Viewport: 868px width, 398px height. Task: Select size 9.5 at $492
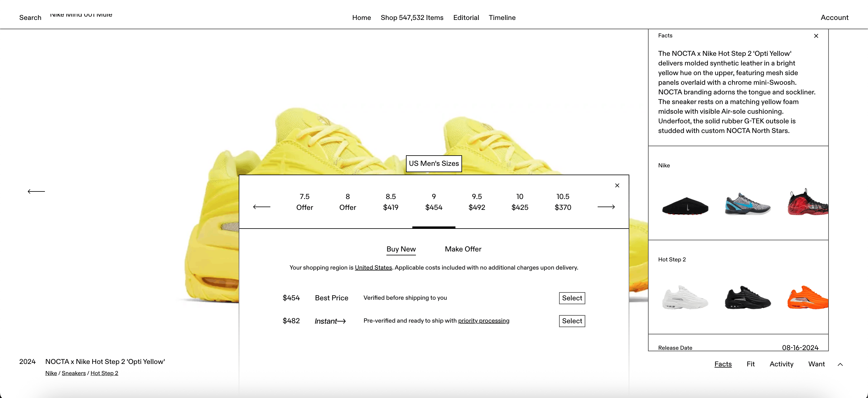477,202
